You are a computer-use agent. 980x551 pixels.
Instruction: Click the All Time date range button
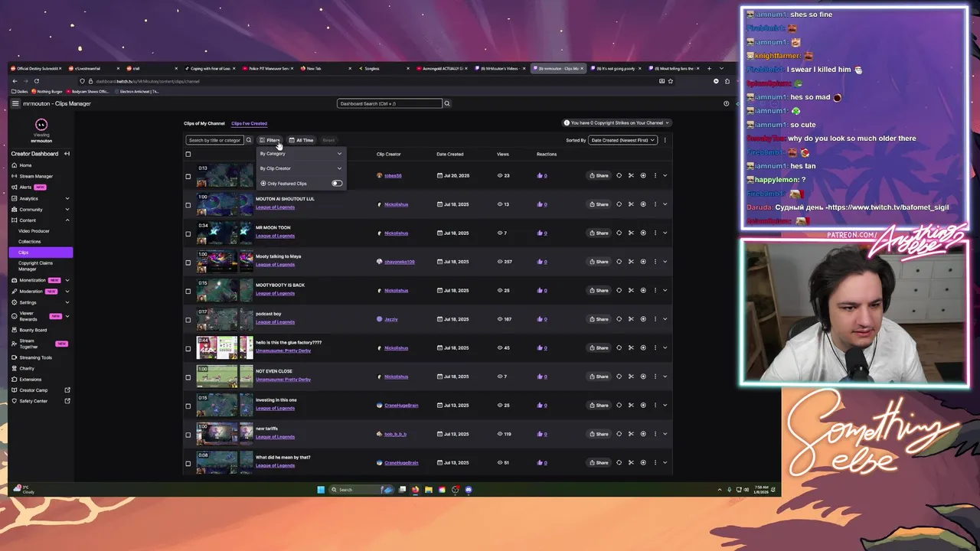coord(301,140)
